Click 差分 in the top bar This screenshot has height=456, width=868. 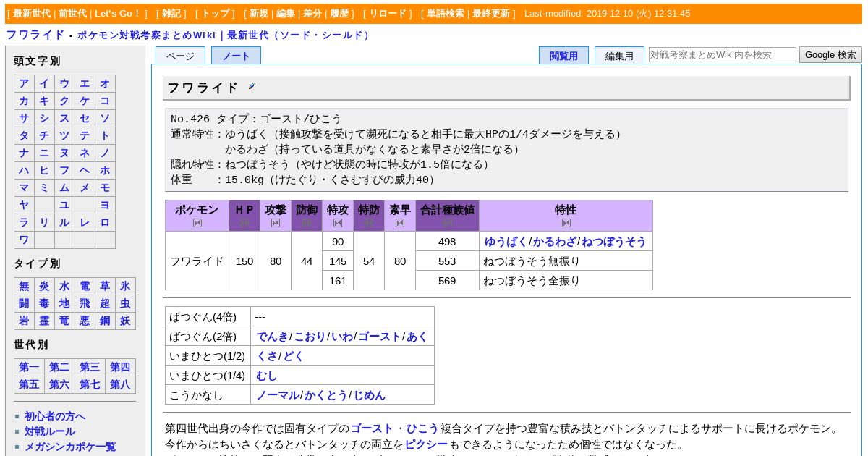click(x=312, y=14)
